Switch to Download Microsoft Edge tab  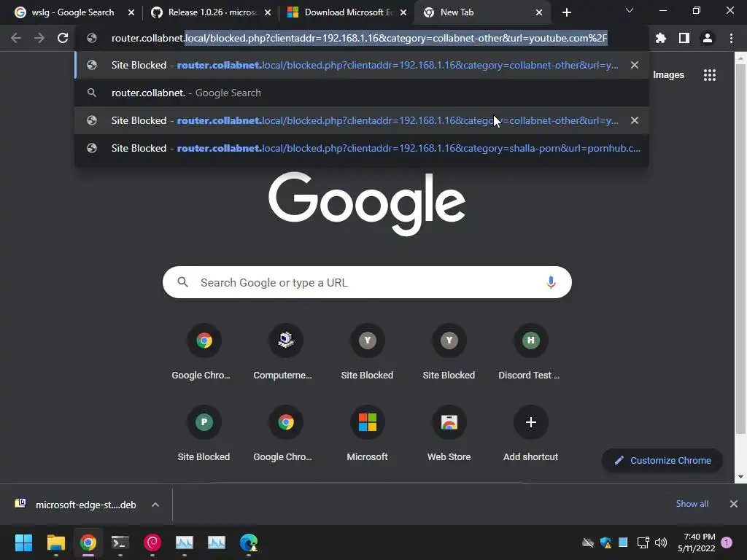coord(347,12)
